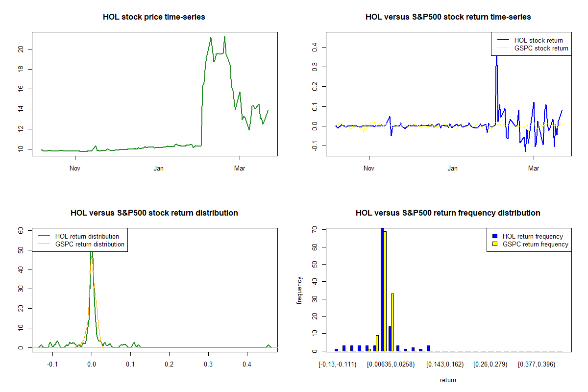The height and width of the screenshot is (392, 588).
Task: Click the GSPC return distribution legend label
Action: (90, 244)
